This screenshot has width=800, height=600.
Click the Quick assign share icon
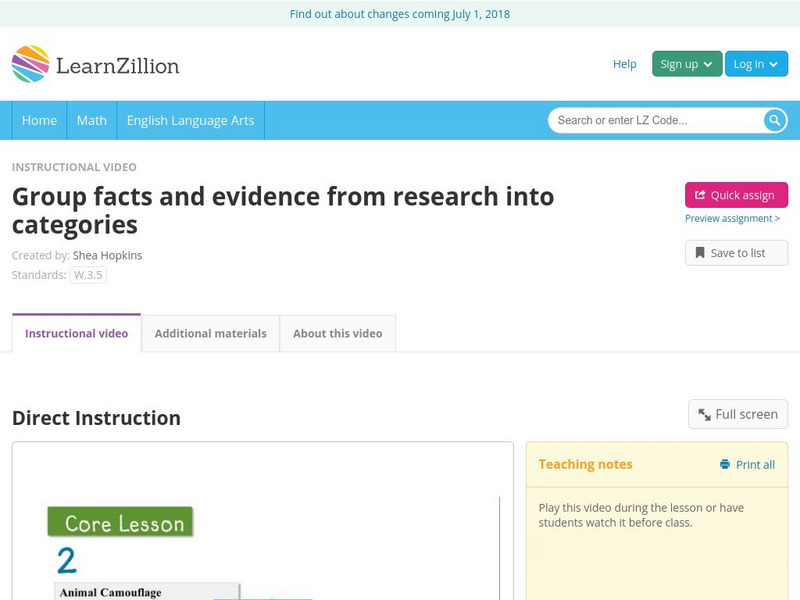coord(700,196)
